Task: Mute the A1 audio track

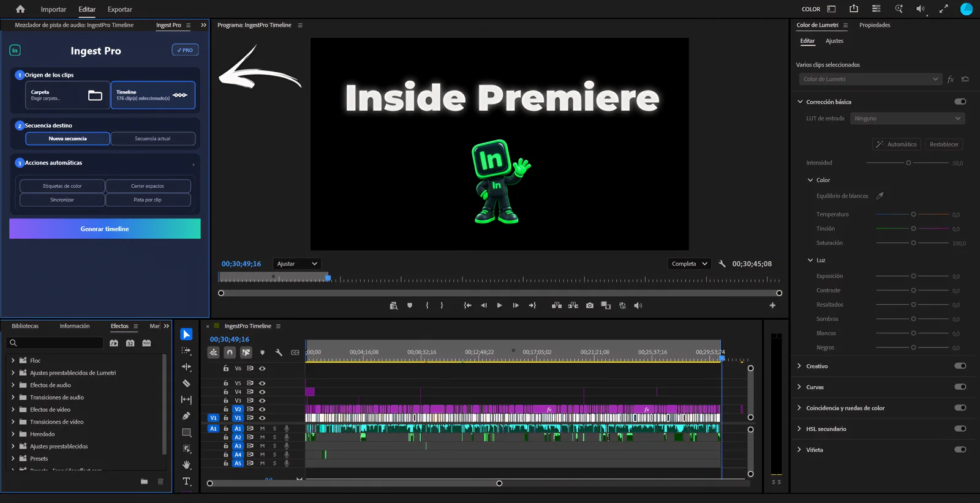Action: click(x=262, y=428)
